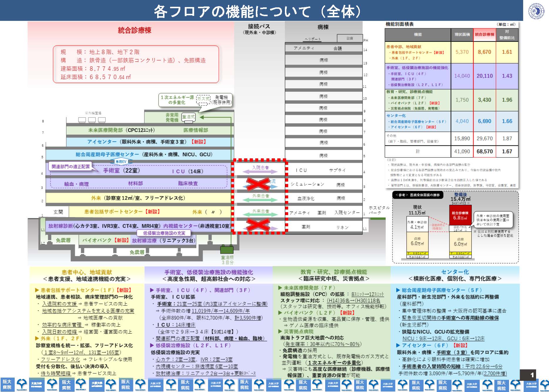Select the purple 入院患者 double arrow
Image resolution: width=549 pixels, height=392 pixels.
click(x=260, y=170)
